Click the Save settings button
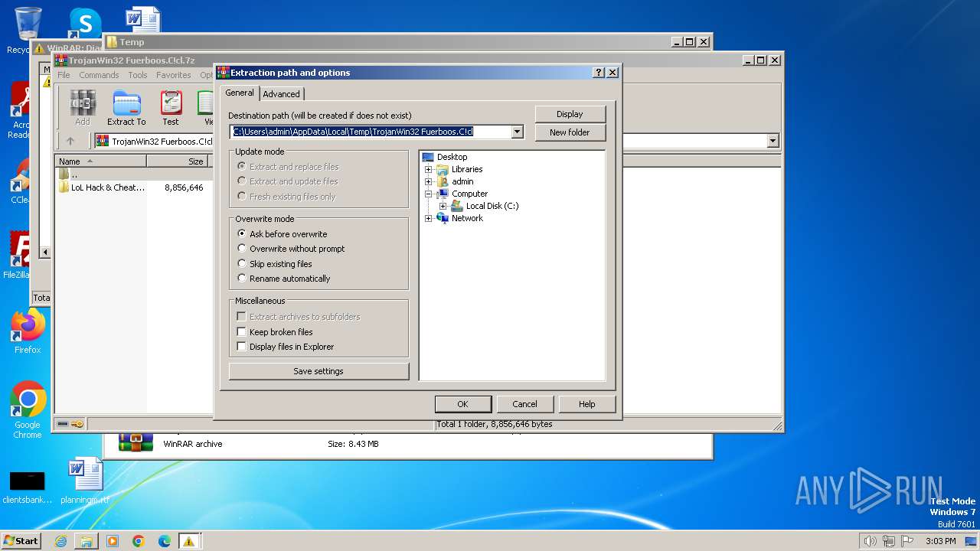Image resolution: width=980 pixels, height=551 pixels. coord(318,371)
